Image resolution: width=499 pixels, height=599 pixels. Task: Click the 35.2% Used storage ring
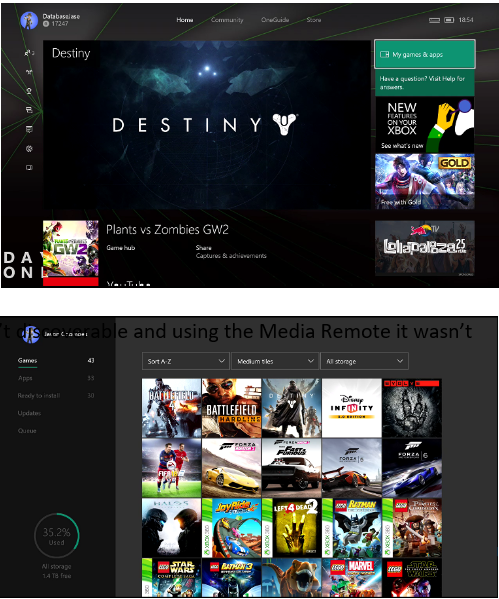tap(57, 535)
